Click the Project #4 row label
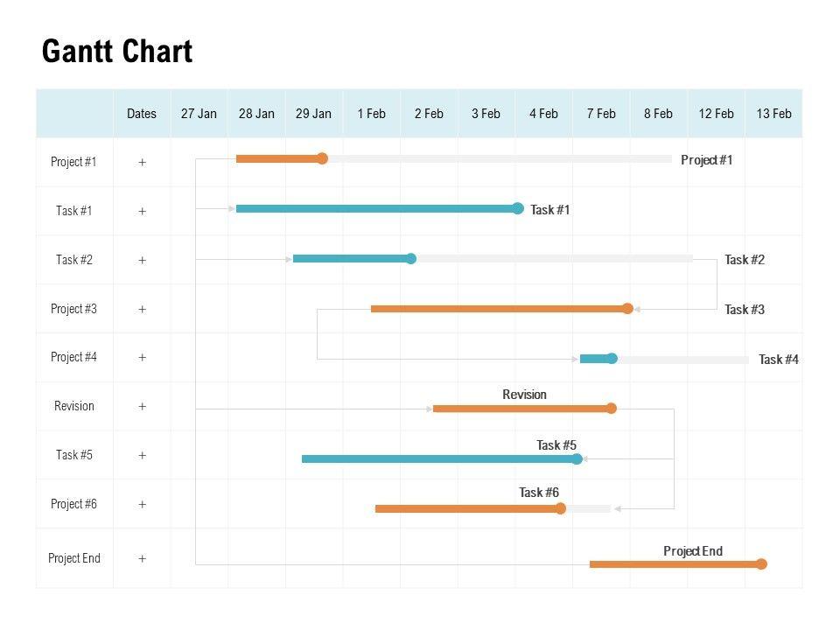 click(x=74, y=357)
